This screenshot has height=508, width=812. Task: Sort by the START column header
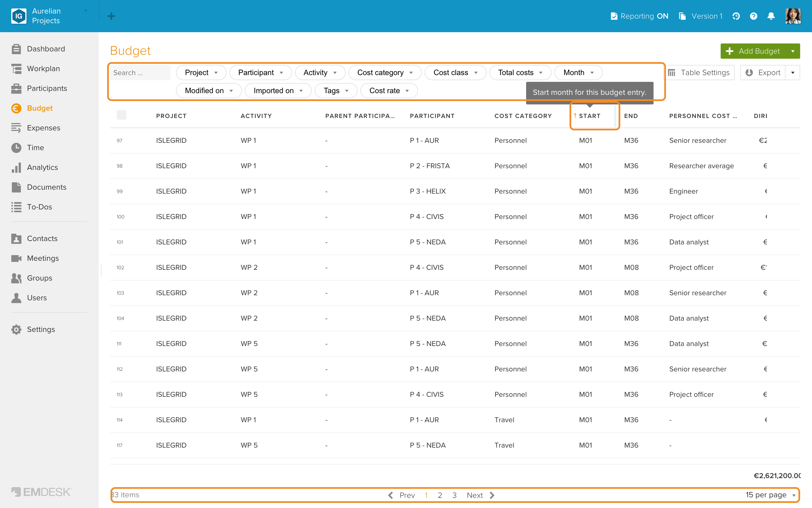590,116
